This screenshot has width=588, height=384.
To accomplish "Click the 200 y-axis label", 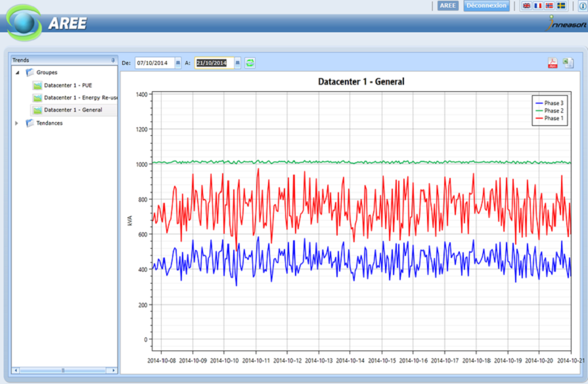I will pos(143,305).
